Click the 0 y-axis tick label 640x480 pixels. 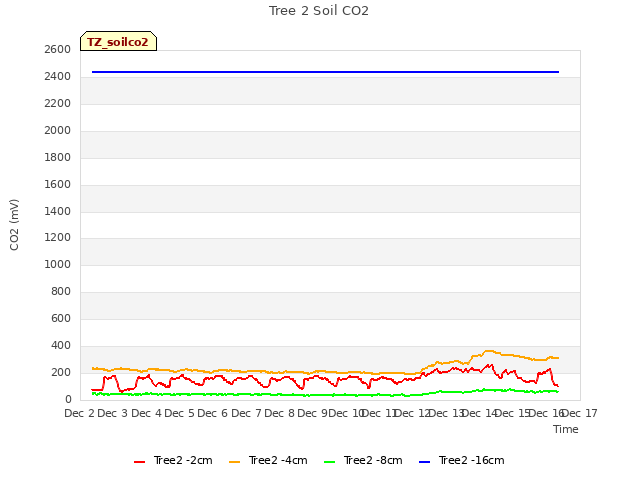68,399
